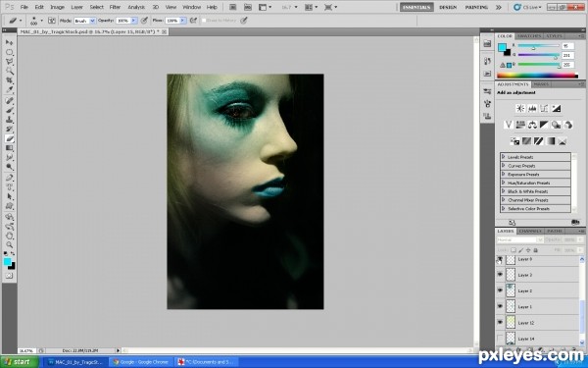Toggle lock transparent pixels in Layers panel
The image size is (588, 368).
click(x=514, y=250)
